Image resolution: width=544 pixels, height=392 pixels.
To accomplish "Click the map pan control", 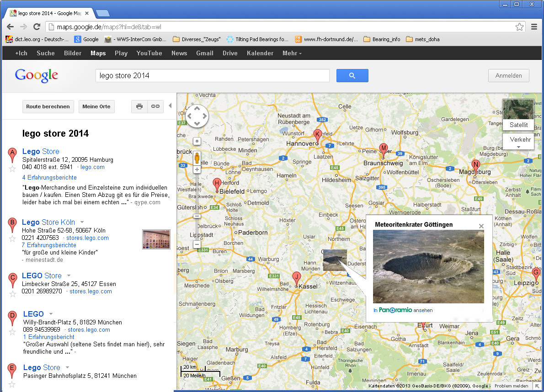I will tap(197, 116).
